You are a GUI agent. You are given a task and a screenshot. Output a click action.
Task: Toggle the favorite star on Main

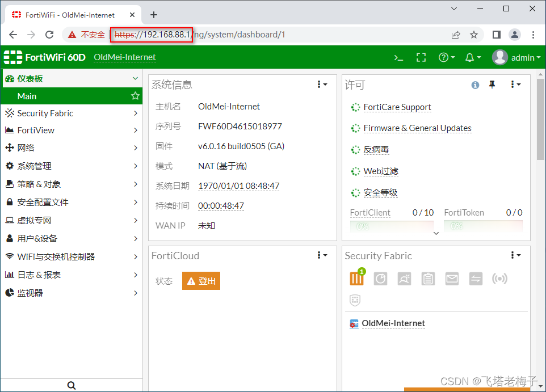click(135, 96)
